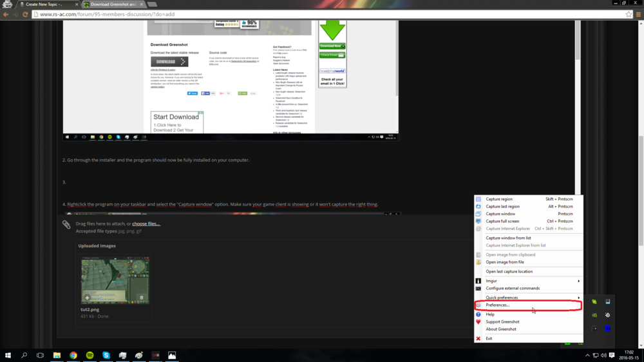Open a new browser tab

[x=153, y=5]
